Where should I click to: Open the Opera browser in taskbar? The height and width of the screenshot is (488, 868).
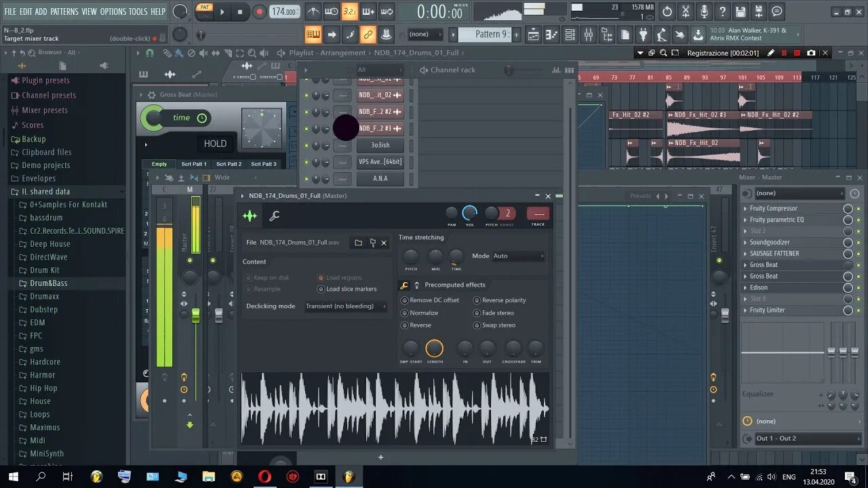[x=264, y=477]
